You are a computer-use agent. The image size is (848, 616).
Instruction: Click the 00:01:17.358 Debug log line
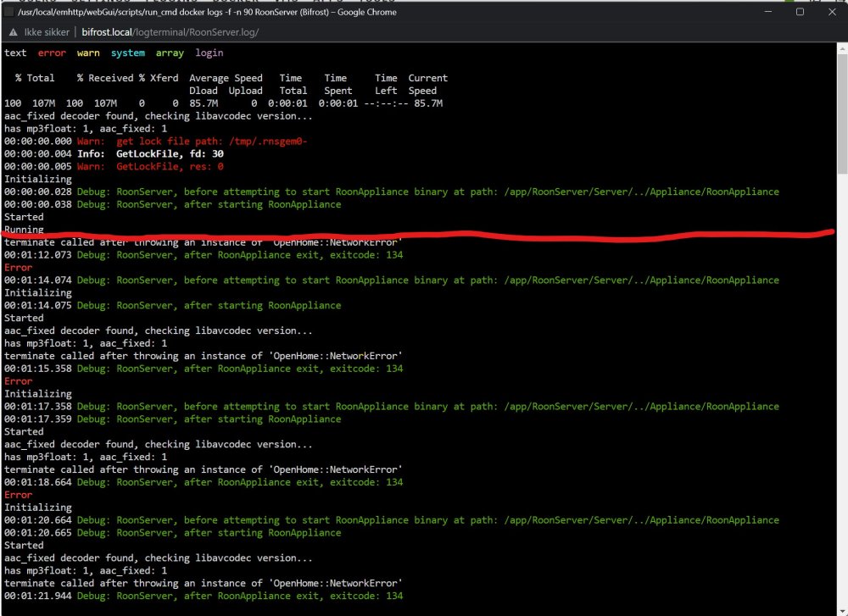[x=392, y=407]
